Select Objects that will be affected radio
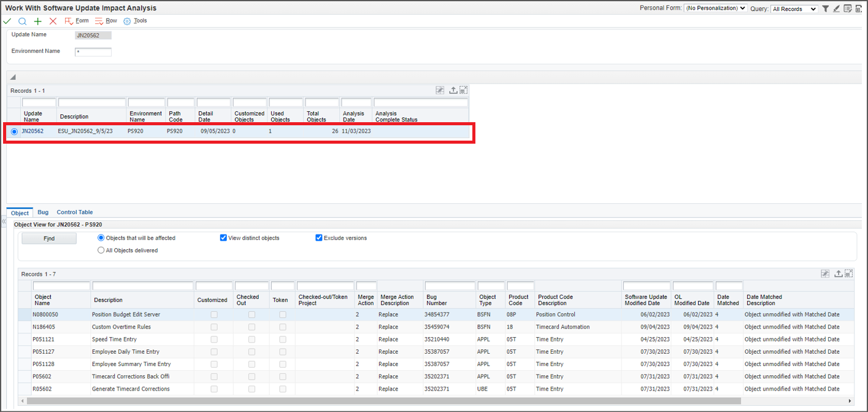This screenshot has width=868, height=412. click(101, 238)
